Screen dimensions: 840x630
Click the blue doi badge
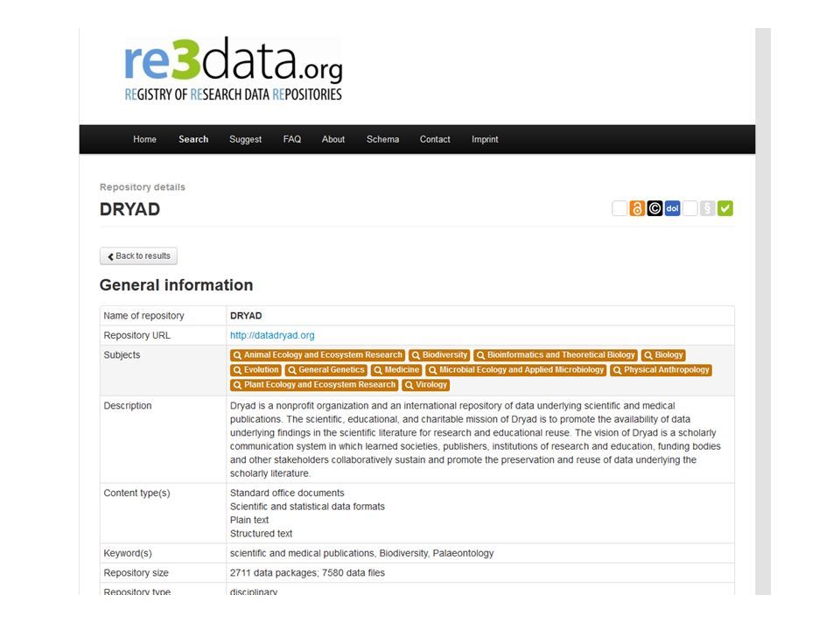(672, 208)
